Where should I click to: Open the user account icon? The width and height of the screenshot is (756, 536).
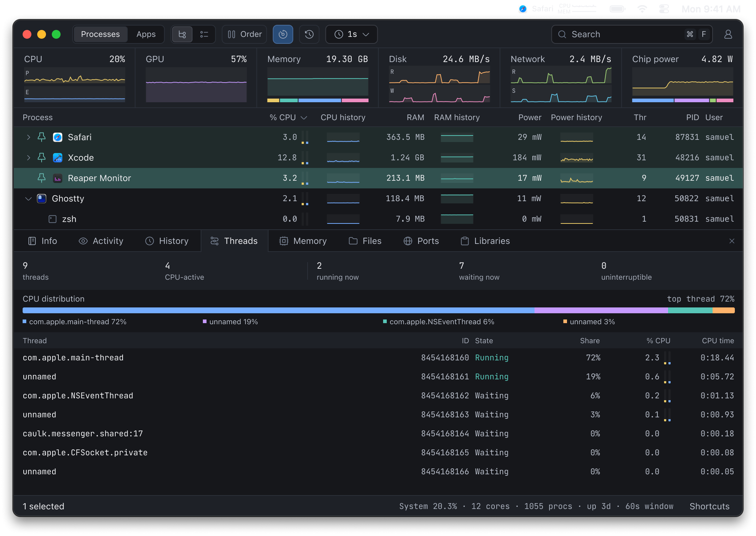(x=728, y=34)
